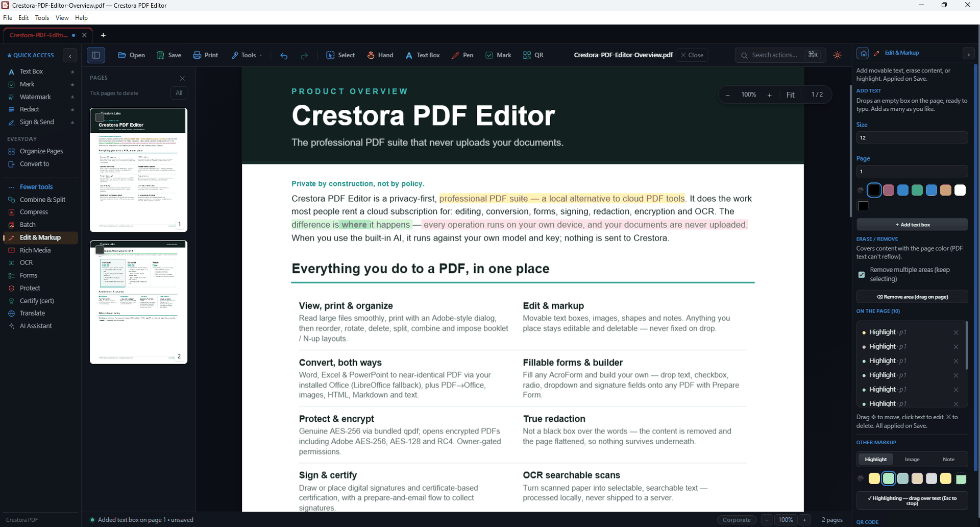This screenshot has height=527, width=980.
Task: Toggle the pages sidebar panel icon
Action: [x=96, y=55]
